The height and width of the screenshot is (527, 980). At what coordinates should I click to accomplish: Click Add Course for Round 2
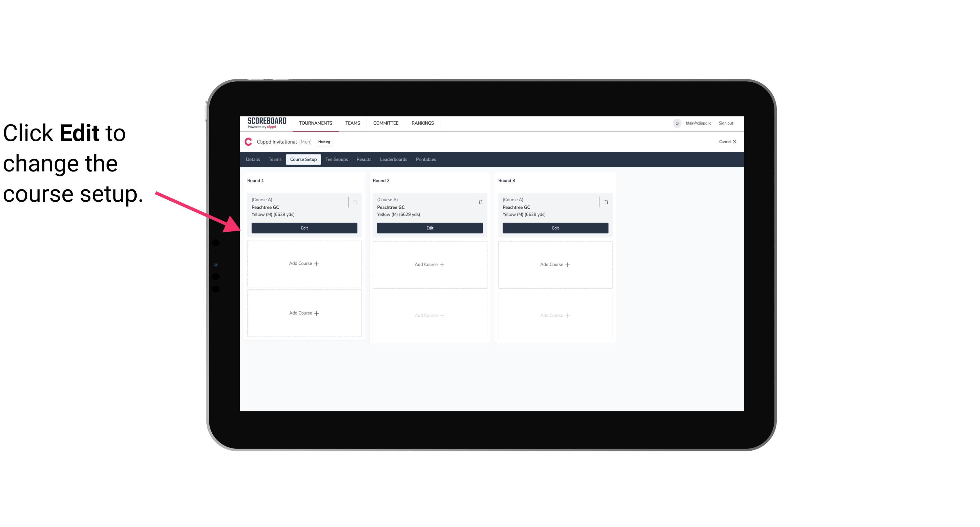[429, 264]
